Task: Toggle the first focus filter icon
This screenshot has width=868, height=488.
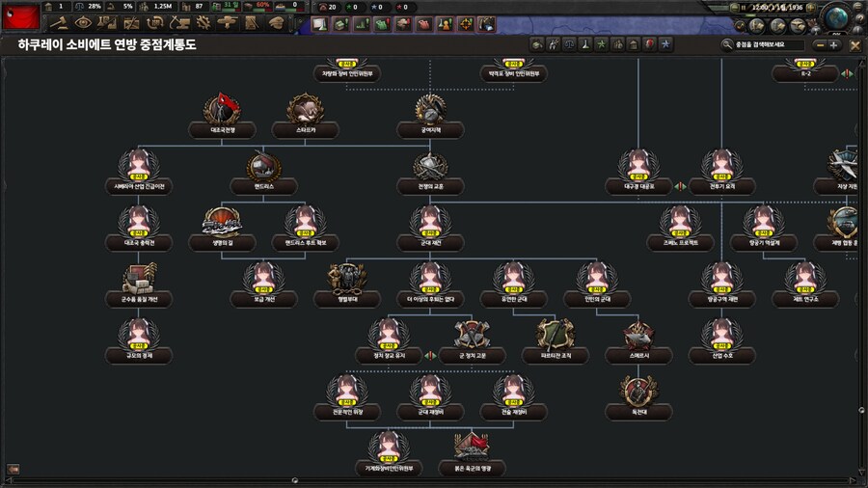Action: 536,44
